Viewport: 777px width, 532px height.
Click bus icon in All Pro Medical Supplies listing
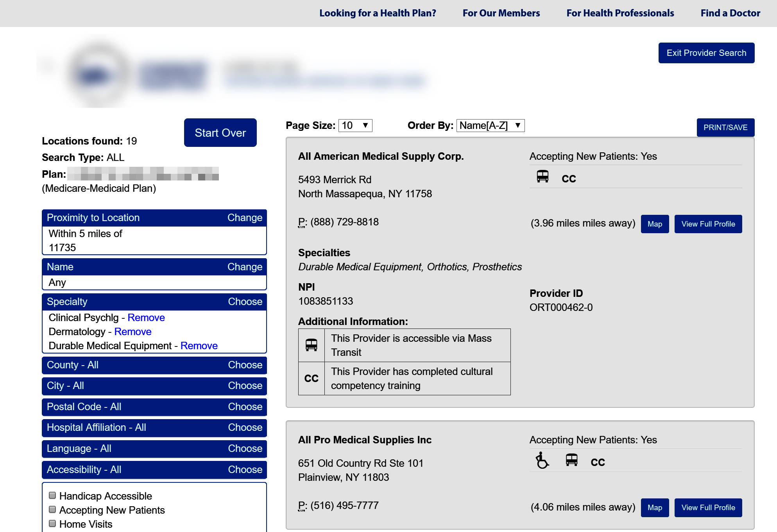click(571, 461)
